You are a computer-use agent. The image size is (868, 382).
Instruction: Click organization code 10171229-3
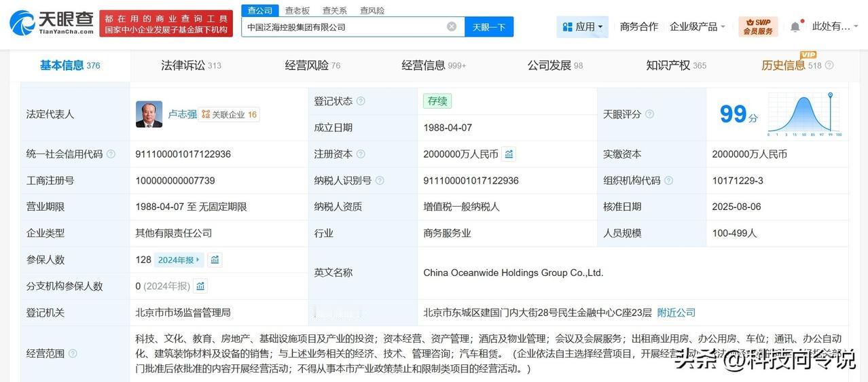[x=738, y=180]
